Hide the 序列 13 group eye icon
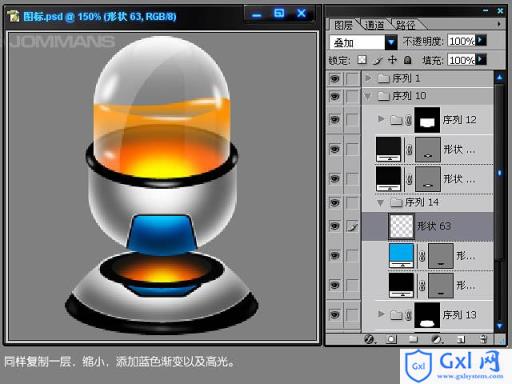Viewport: 512px width, 384px height. (x=335, y=314)
